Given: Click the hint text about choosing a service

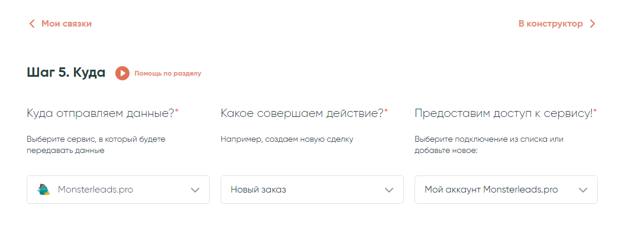Looking at the screenshot, I should click(x=96, y=145).
